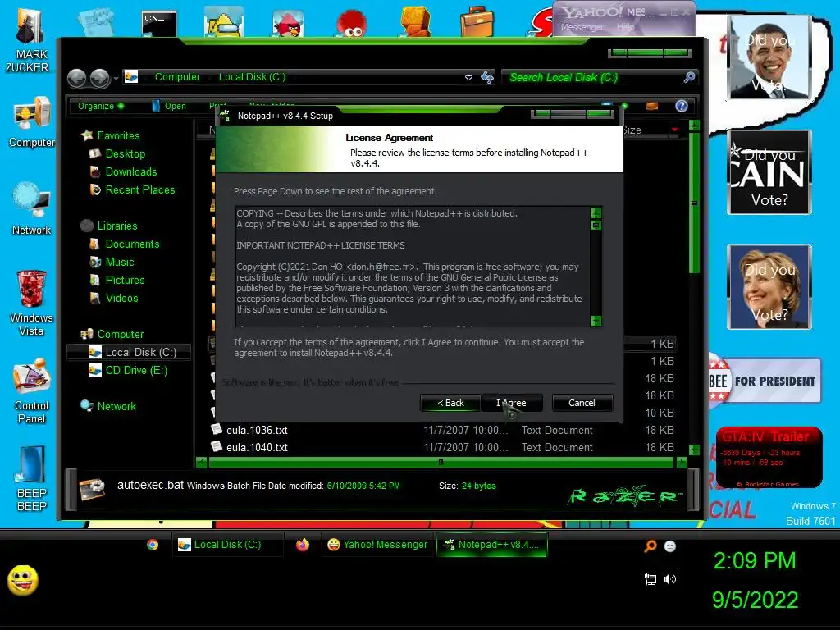Click the GTA:IV Trailer countdown gadget
Viewport: 840px width, 630px height.
[769, 457]
